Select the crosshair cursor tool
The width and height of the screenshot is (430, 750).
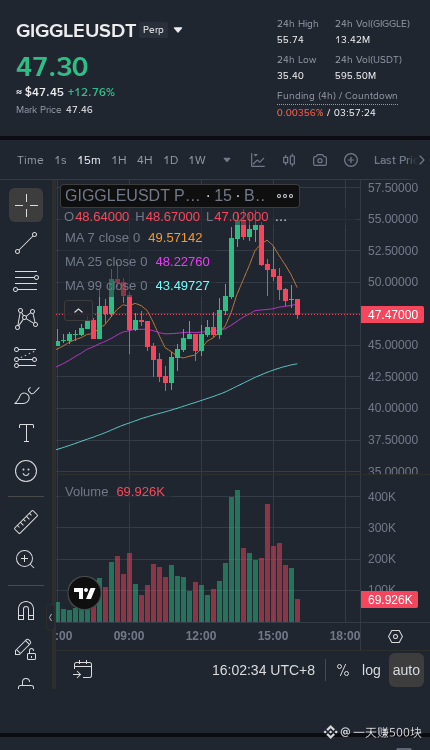pyautogui.click(x=26, y=205)
